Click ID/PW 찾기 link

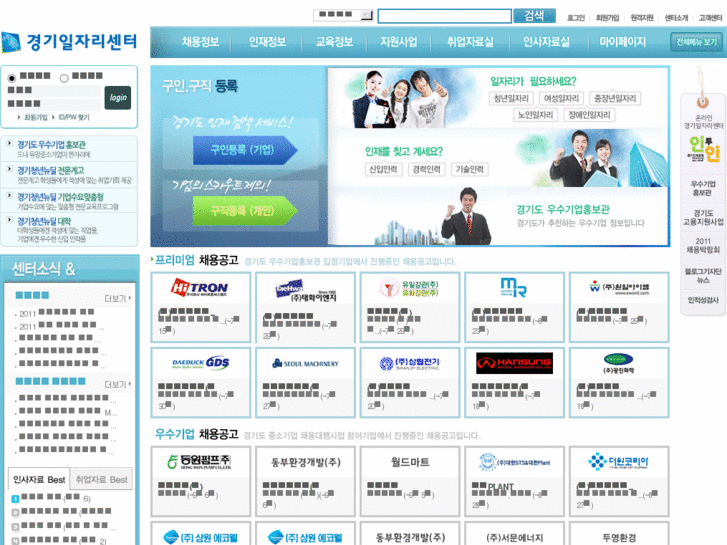coord(74,117)
